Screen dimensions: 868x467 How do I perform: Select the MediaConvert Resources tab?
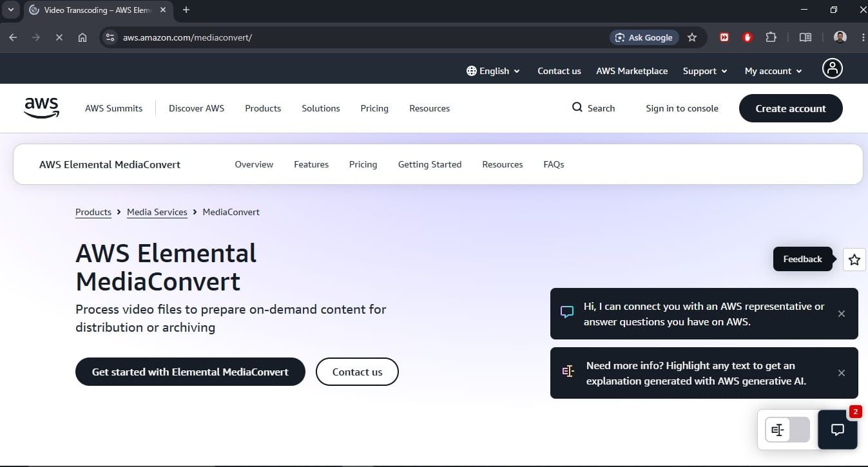click(503, 164)
